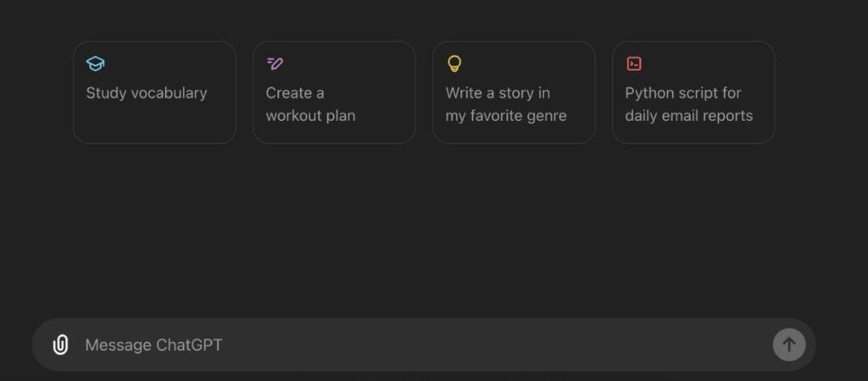
Task: Click the red terminal icon
Action: coord(634,63)
